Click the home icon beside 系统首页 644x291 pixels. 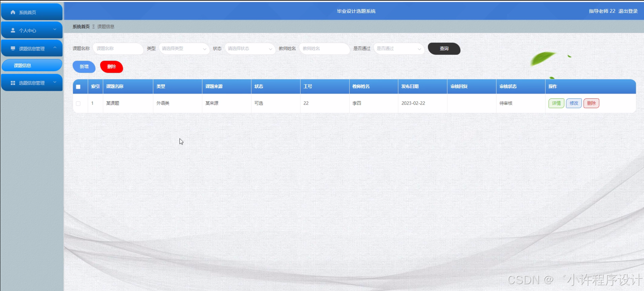coord(13,12)
